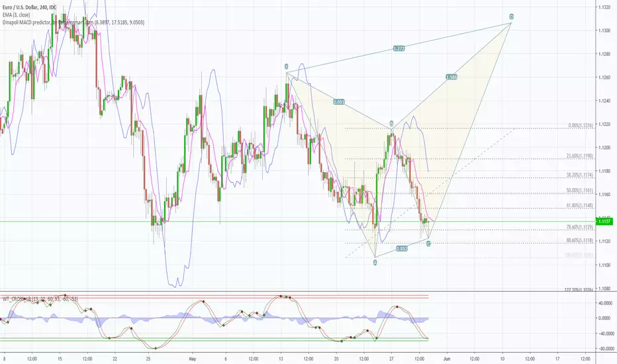Select the X point of the XABCD pattern

[x=287, y=67]
